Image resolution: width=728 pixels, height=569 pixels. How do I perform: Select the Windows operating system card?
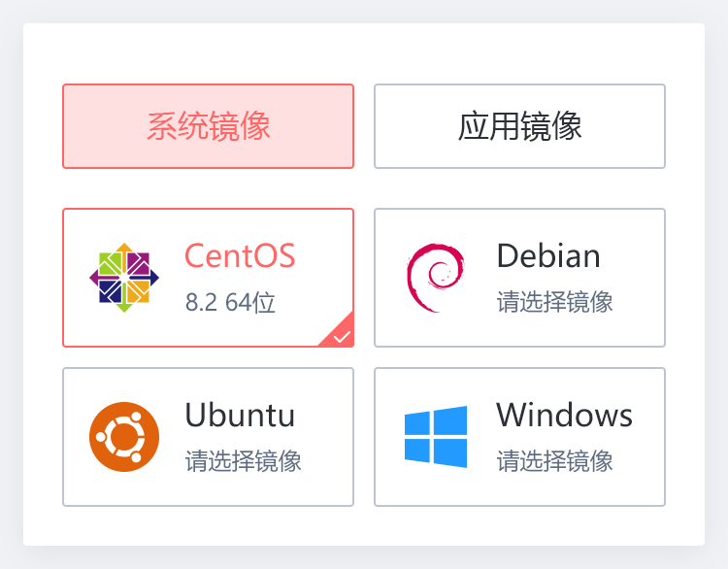[x=519, y=437]
